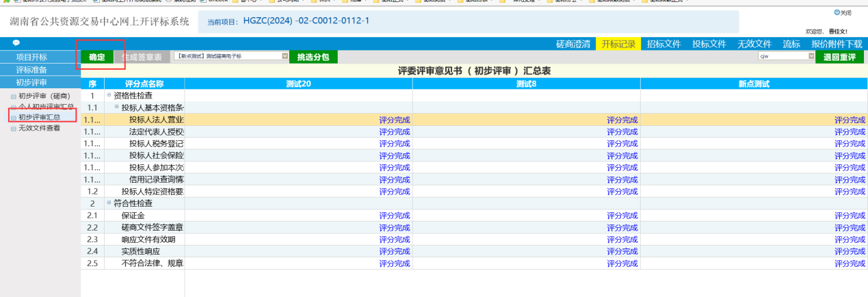Image resolution: width=868 pixels, height=297 pixels.
Task: Expand the 项目开标 sidebar section
Action: pyautogui.click(x=32, y=57)
